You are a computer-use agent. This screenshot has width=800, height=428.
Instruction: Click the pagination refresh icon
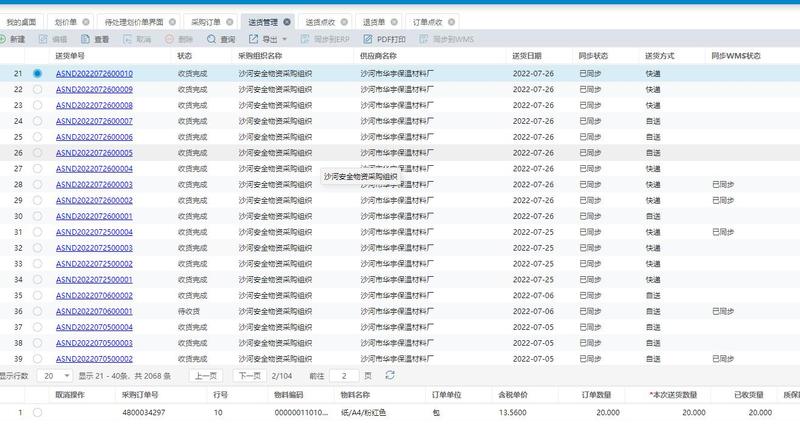pyautogui.click(x=390, y=375)
